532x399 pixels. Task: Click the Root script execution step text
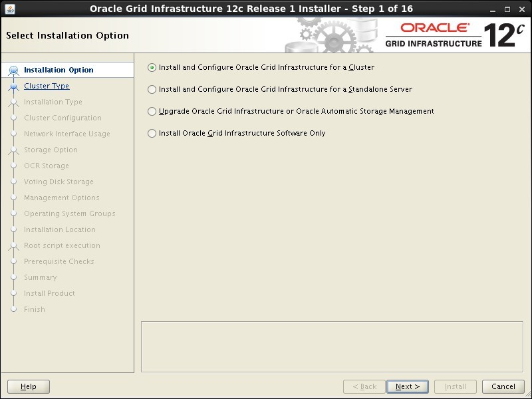pyautogui.click(x=62, y=245)
